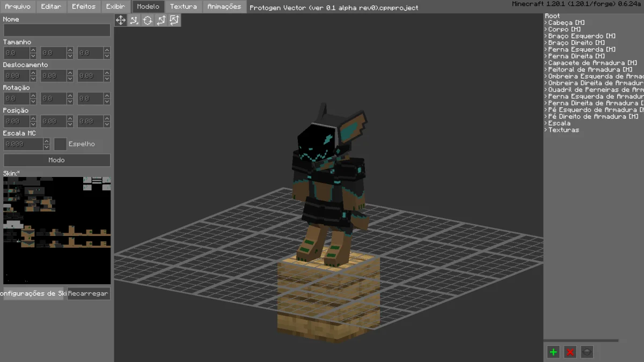Open the Editar menu
644x362 pixels.
click(51, 6)
